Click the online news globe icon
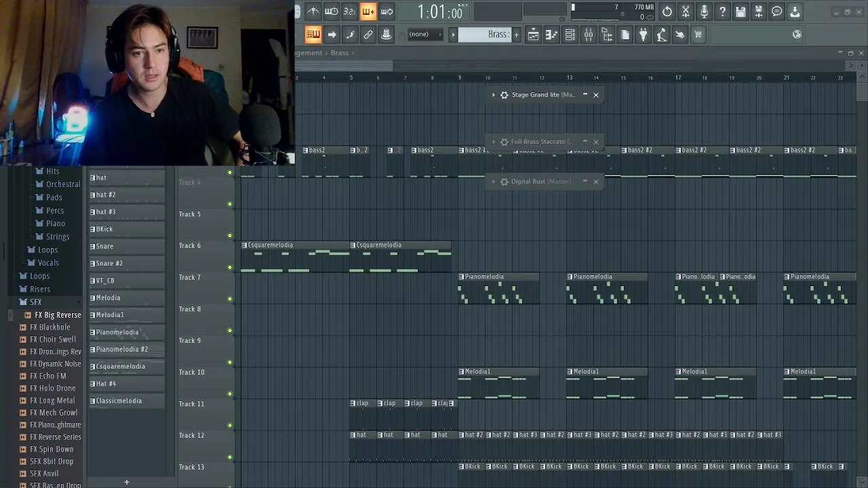The image size is (868, 488). point(797,35)
